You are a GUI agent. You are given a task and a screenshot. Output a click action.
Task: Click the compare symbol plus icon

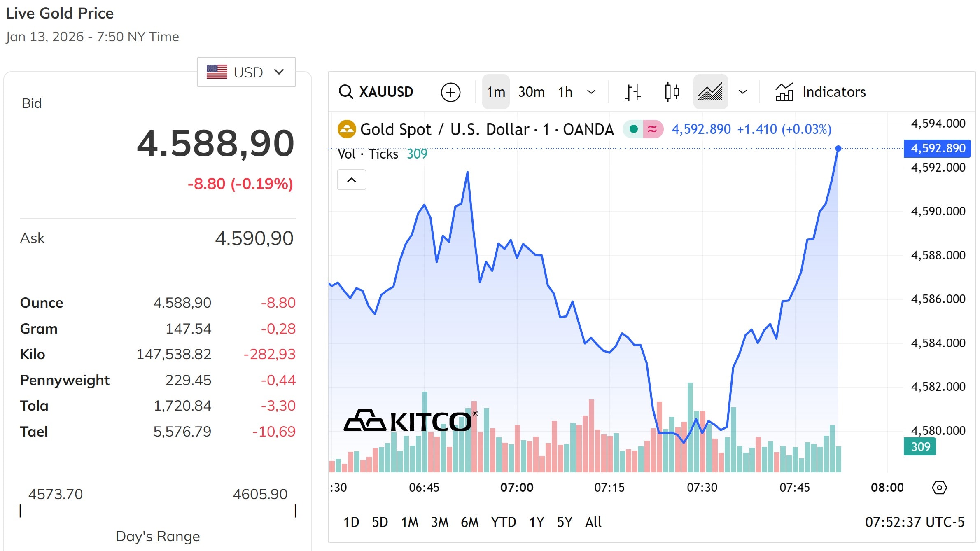click(x=451, y=91)
